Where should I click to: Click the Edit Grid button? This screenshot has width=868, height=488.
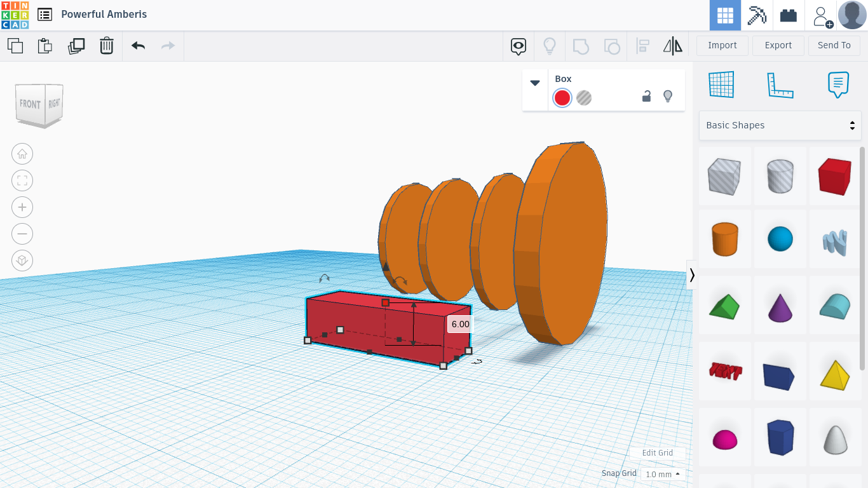[658, 453]
